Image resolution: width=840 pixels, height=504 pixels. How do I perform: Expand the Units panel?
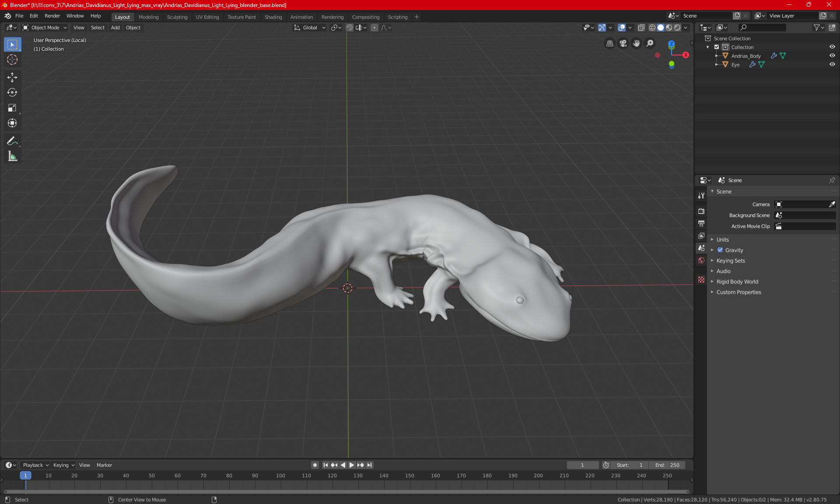pyautogui.click(x=722, y=240)
